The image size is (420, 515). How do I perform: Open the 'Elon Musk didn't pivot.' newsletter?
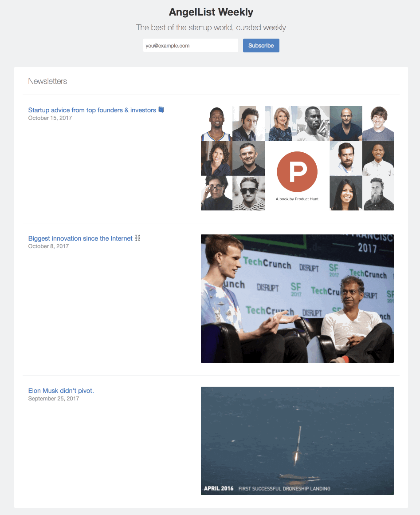(x=61, y=391)
